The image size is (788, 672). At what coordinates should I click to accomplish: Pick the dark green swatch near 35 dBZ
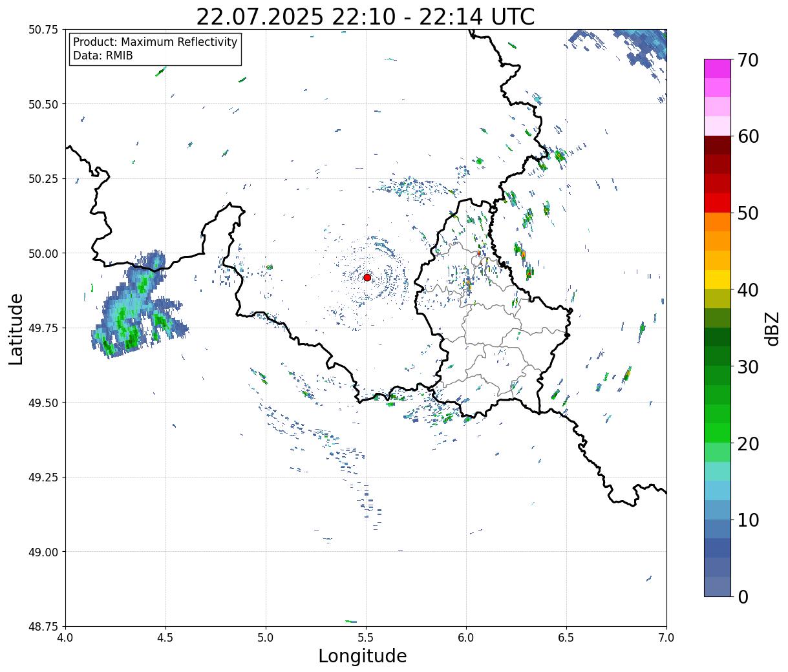point(718,337)
